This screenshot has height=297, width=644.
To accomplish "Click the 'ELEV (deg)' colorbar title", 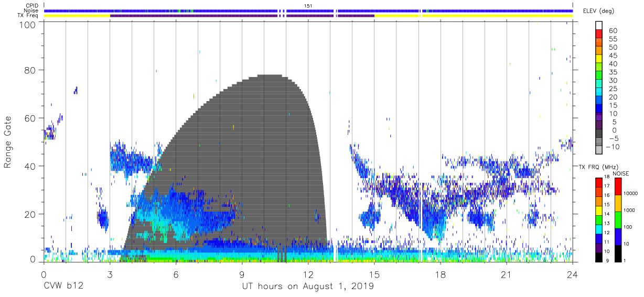I will [x=598, y=11].
